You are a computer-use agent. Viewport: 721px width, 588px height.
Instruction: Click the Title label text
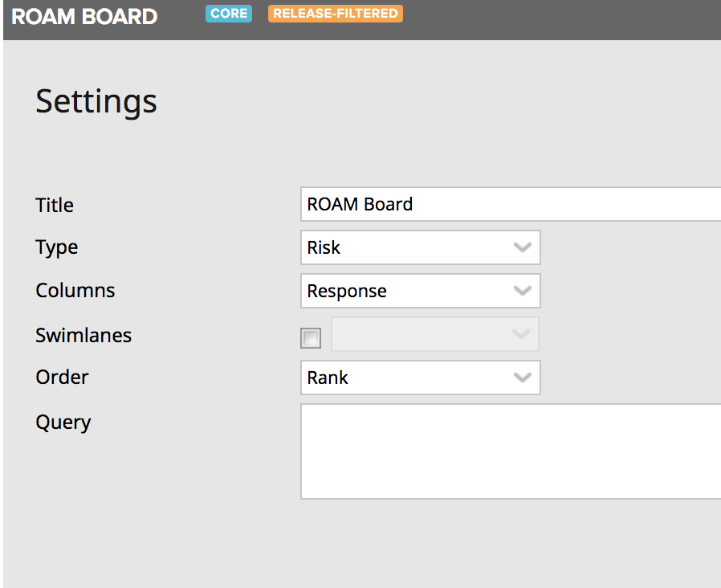[55, 205]
